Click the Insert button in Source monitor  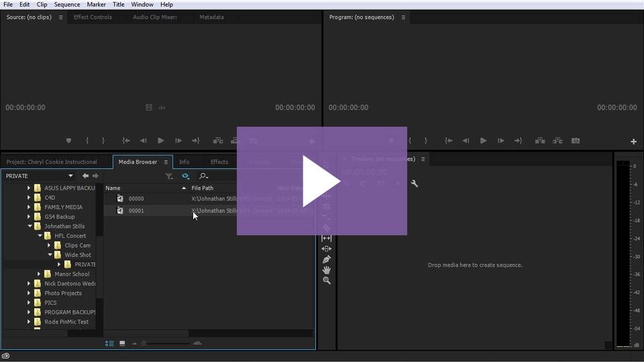point(218,141)
